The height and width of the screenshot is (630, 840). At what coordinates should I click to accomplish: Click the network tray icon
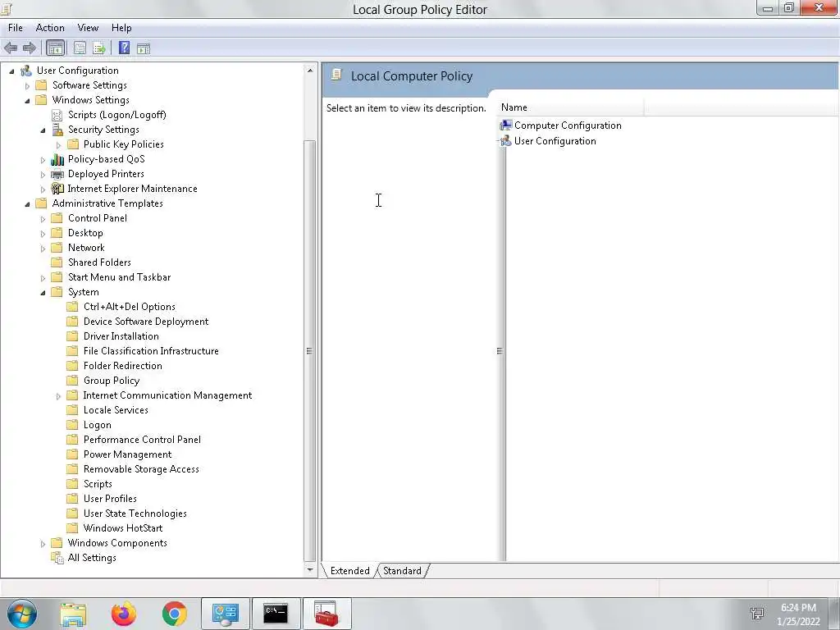tap(757, 614)
